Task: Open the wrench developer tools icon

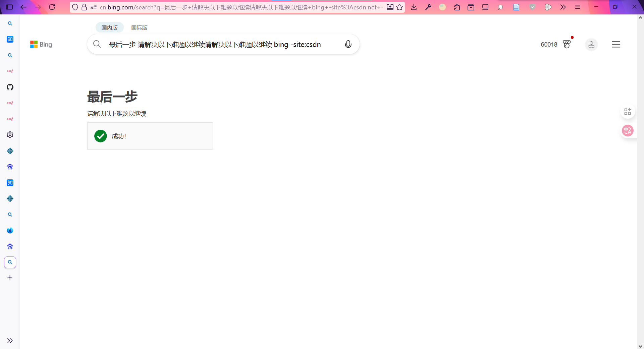Action: pos(428,7)
